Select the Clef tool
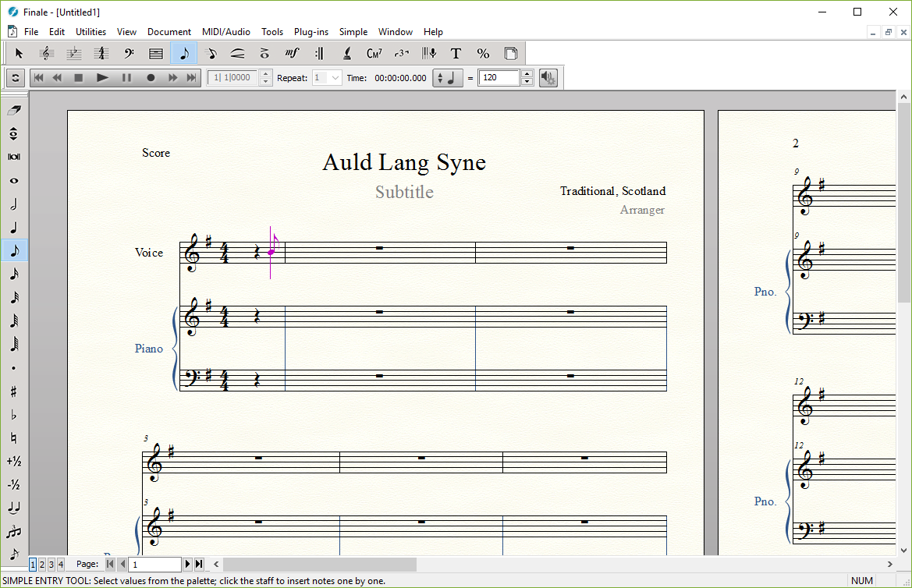Viewport: 912px width, 588px height. pos(129,54)
